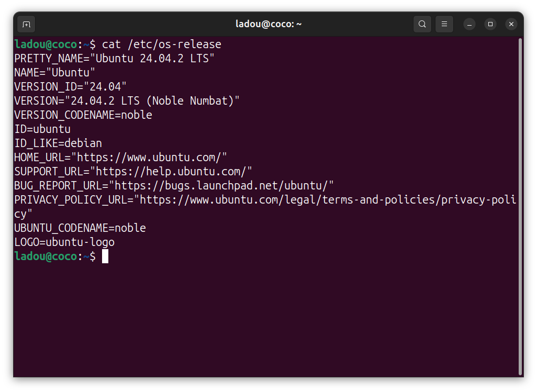Maximize the terminal window
Viewport: 537px width, 392px height.
click(490, 24)
